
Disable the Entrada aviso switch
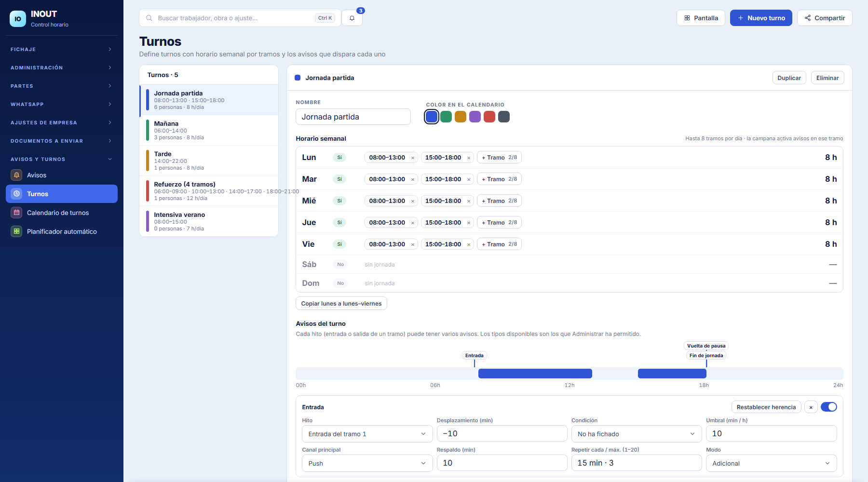tap(829, 407)
